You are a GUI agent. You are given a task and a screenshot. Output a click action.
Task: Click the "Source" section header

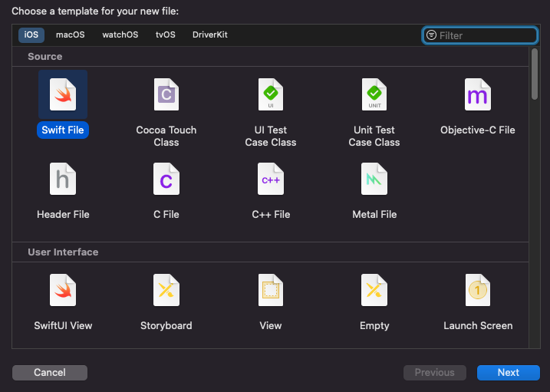click(x=45, y=57)
